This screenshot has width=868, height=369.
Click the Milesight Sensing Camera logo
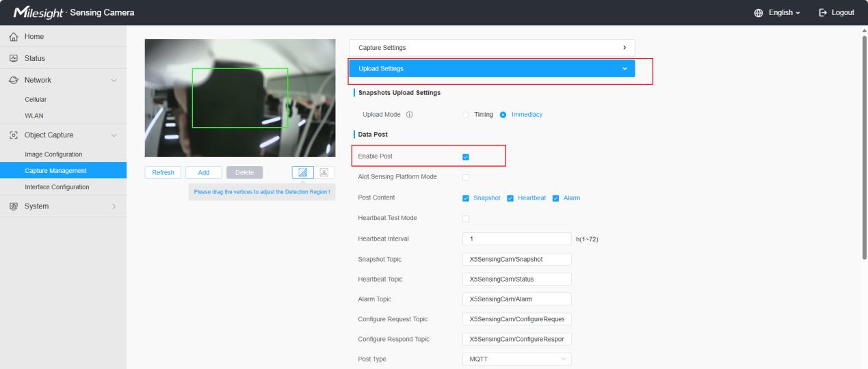73,13
